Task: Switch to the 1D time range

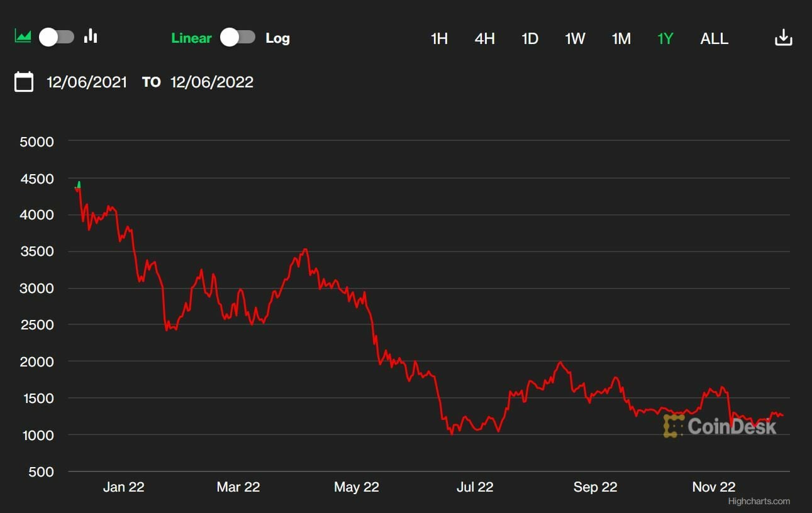Action: click(530, 38)
